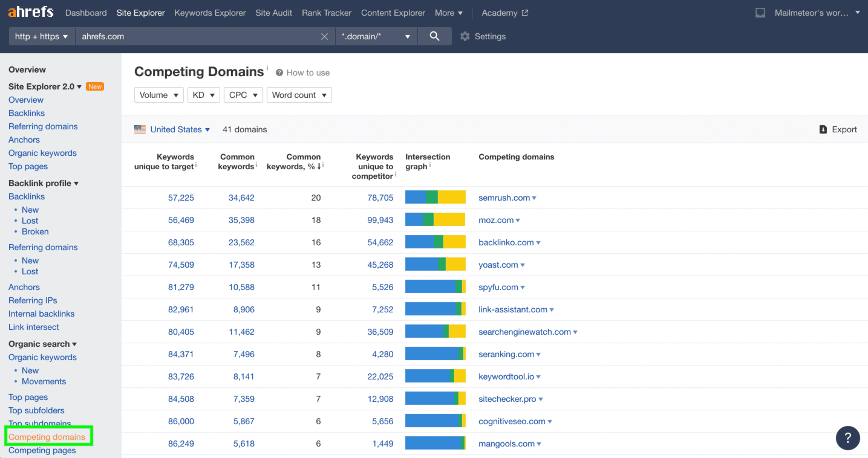Click the How to use help icon
This screenshot has height=458, width=868.
pyautogui.click(x=279, y=73)
